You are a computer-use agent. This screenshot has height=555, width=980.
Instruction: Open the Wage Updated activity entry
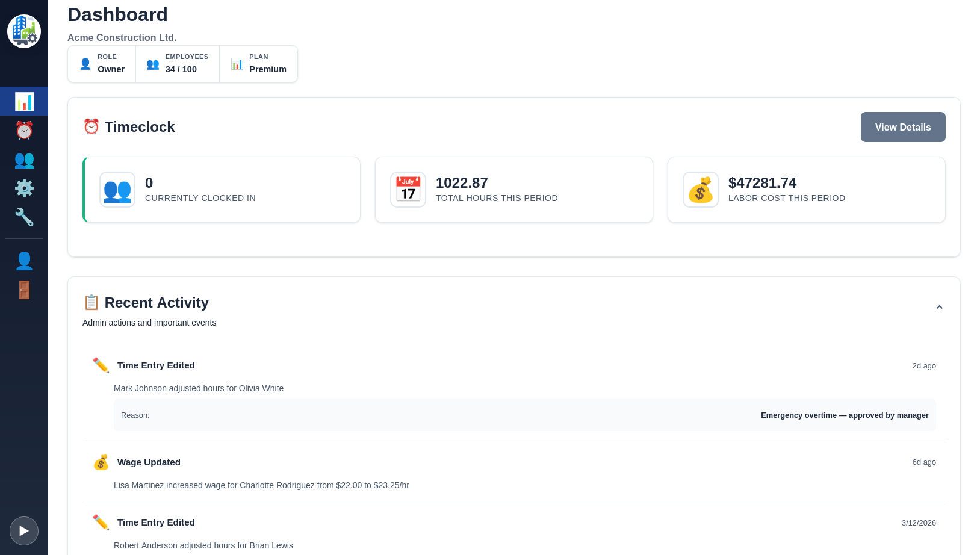click(x=149, y=462)
